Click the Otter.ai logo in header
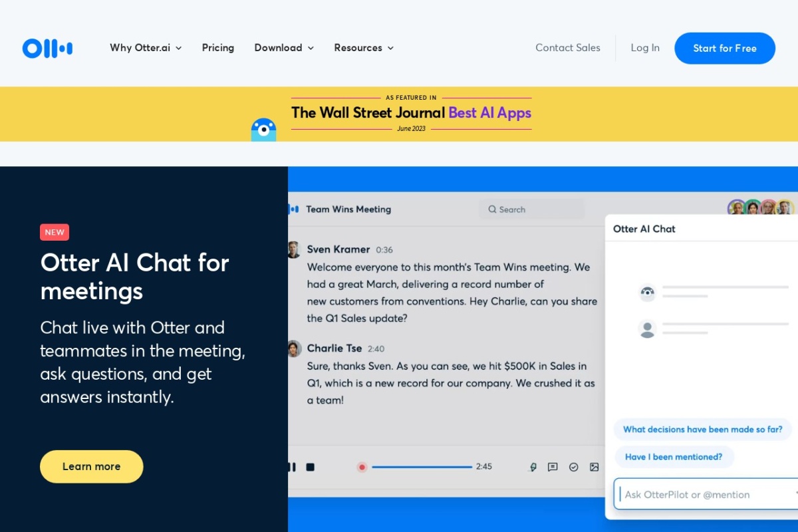 click(47, 48)
